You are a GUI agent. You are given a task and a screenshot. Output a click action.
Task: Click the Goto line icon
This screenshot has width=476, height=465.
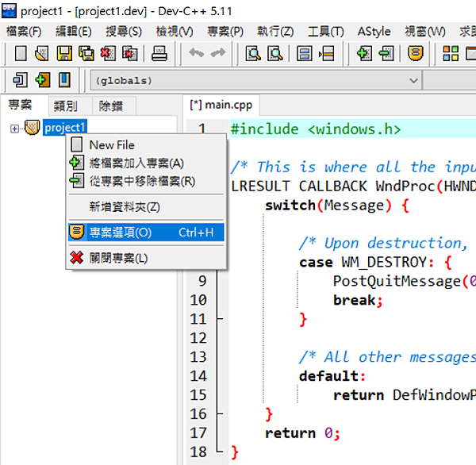coord(326,54)
